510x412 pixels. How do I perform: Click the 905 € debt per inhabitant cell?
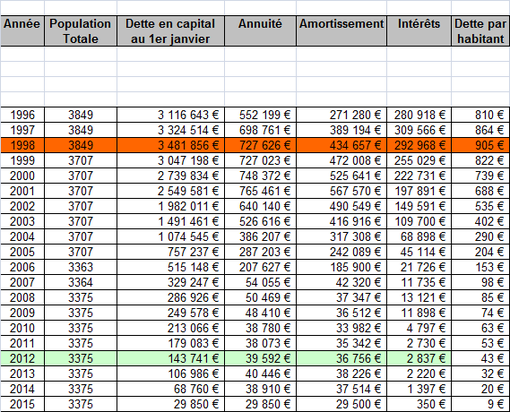[x=481, y=145]
